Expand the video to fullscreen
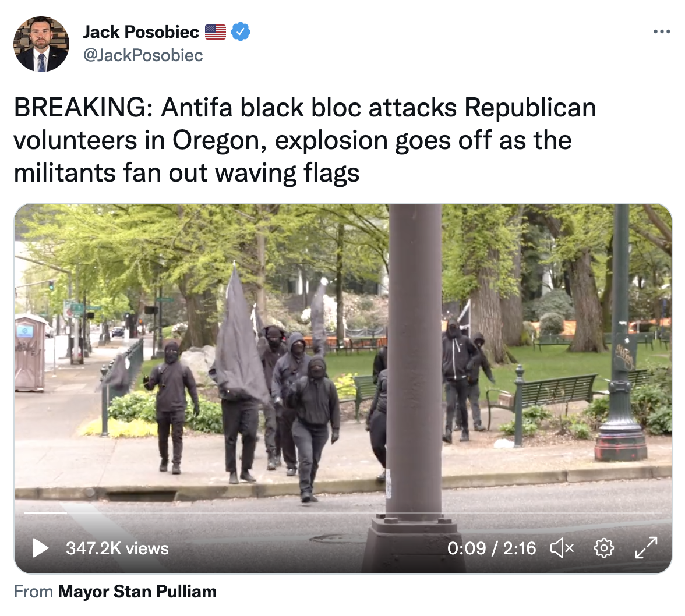The height and width of the screenshot is (616, 685). point(646,548)
